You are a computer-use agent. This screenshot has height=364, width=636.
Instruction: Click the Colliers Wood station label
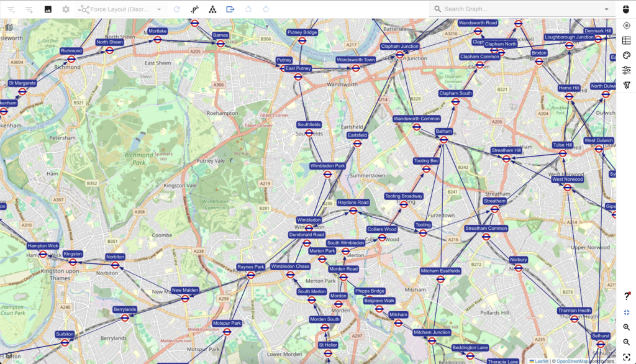click(x=382, y=229)
